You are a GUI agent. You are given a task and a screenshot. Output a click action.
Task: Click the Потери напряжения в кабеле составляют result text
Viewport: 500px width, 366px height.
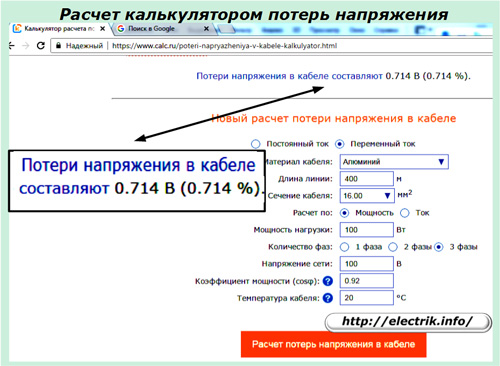coord(333,76)
